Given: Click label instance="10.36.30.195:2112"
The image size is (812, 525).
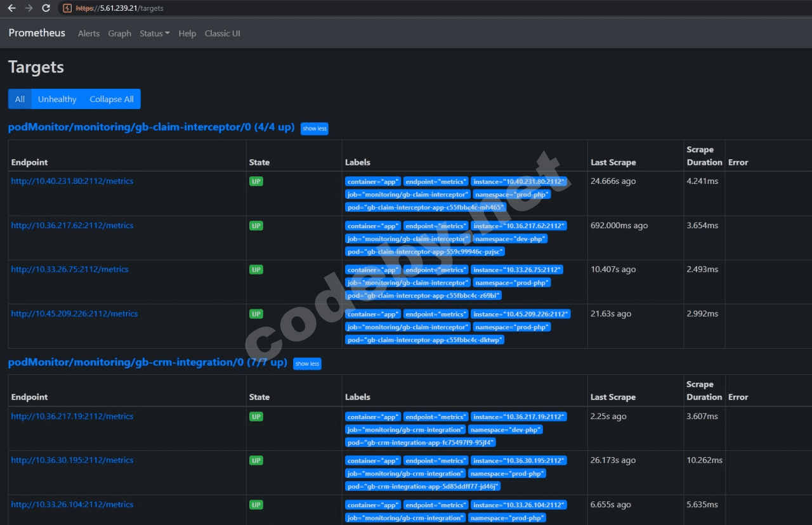Looking at the screenshot, I should 519,460.
